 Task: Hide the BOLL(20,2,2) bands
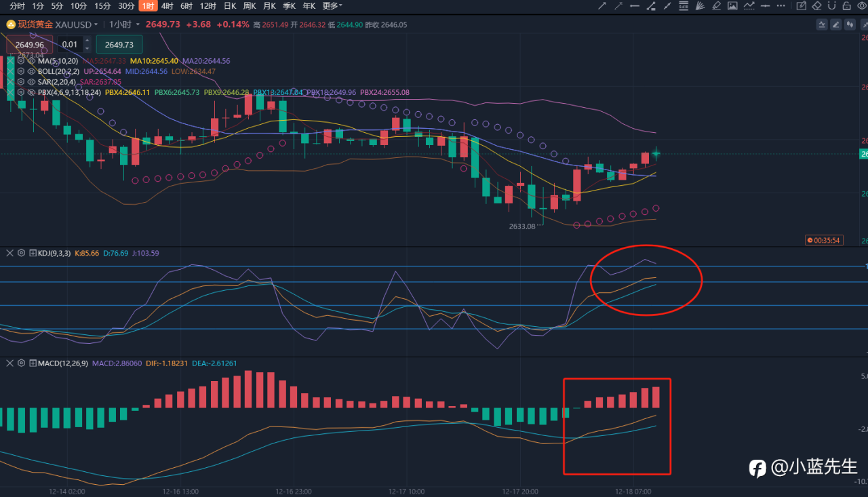click(x=31, y=71)
